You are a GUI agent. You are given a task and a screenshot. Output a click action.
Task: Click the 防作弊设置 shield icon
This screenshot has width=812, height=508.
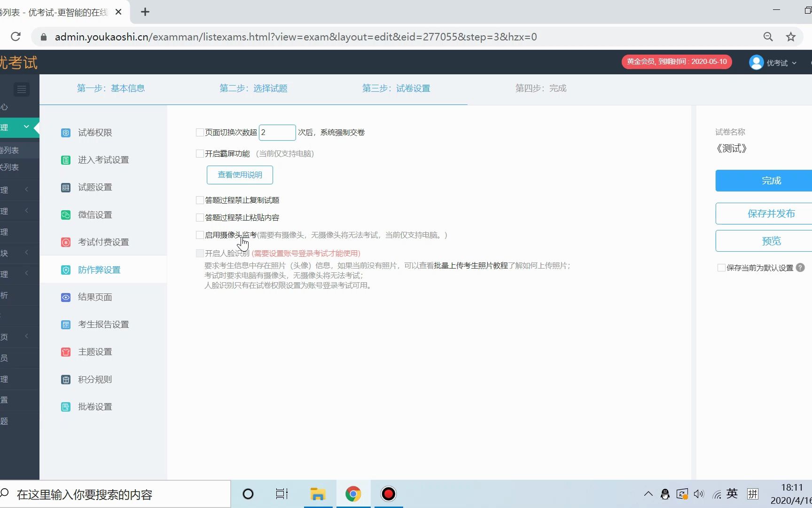[66, 270]
